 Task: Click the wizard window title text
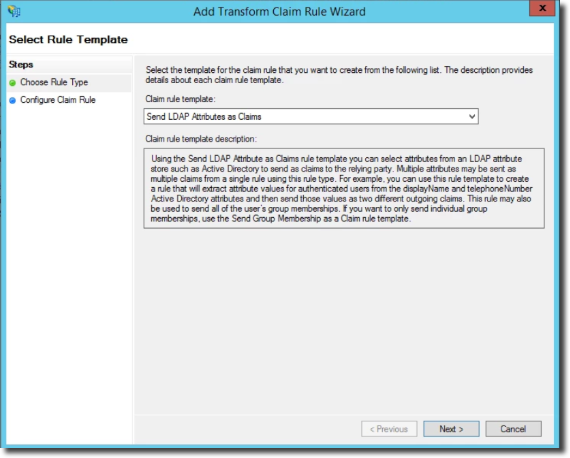279,12
